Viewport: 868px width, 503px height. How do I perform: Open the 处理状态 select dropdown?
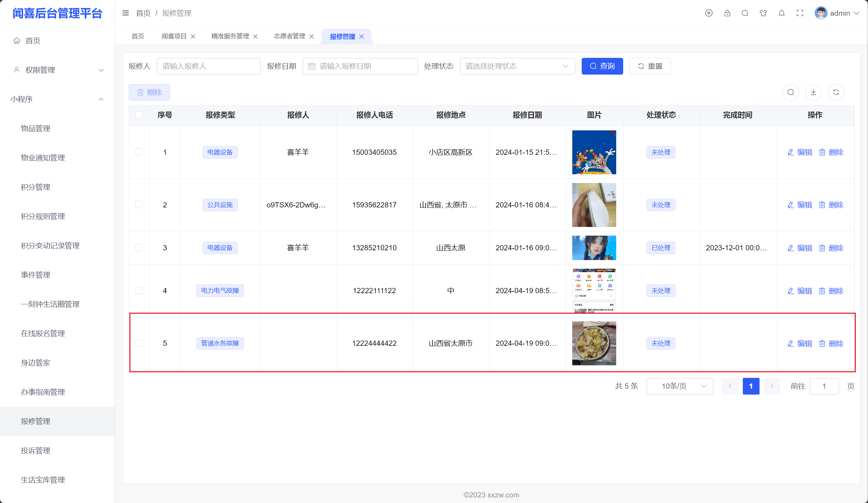518,66
